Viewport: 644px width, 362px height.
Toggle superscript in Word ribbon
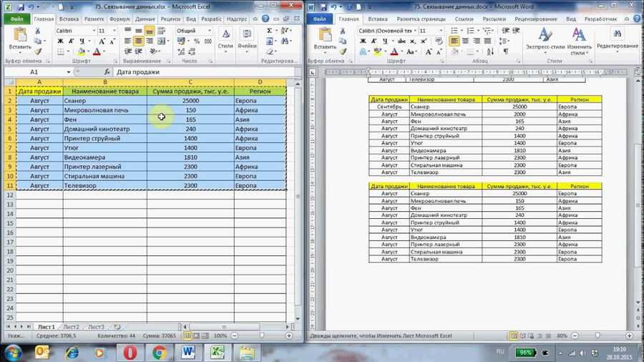pyautogui.click(x=424, y=41)
